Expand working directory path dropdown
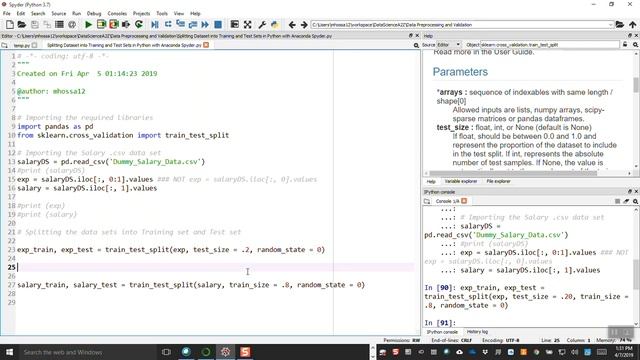The image size is (640, 360). pos(611,25)
